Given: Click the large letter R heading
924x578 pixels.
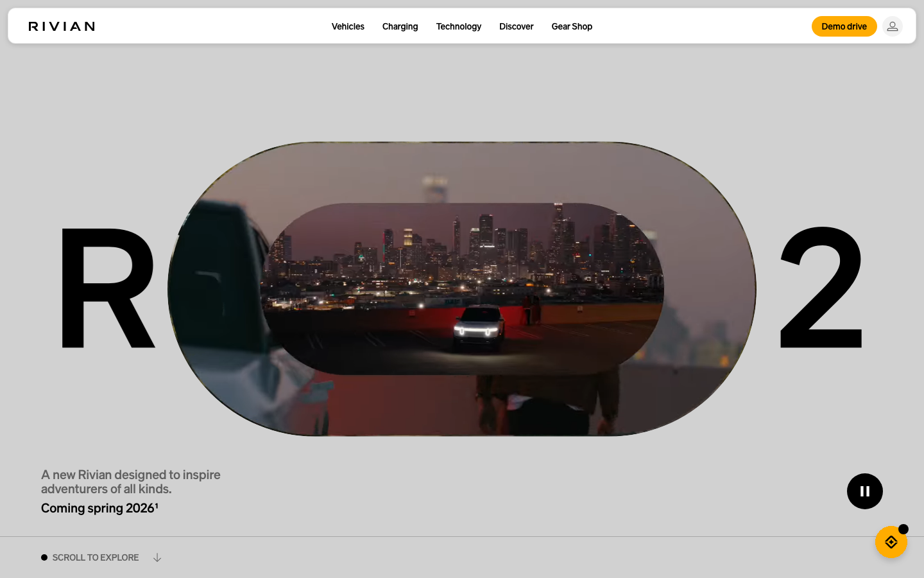Looking at the screenshot, I should [108, 288].
